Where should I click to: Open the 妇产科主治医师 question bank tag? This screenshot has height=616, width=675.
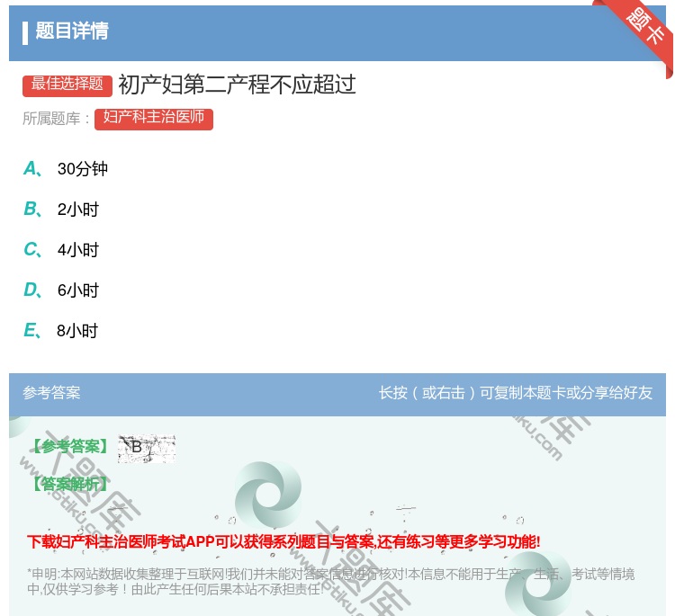tap(154, 119)
